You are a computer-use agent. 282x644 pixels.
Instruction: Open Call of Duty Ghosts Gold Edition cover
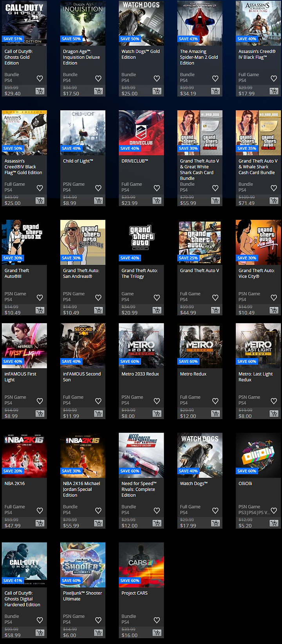pyautogui.click(x=24, y=22)
